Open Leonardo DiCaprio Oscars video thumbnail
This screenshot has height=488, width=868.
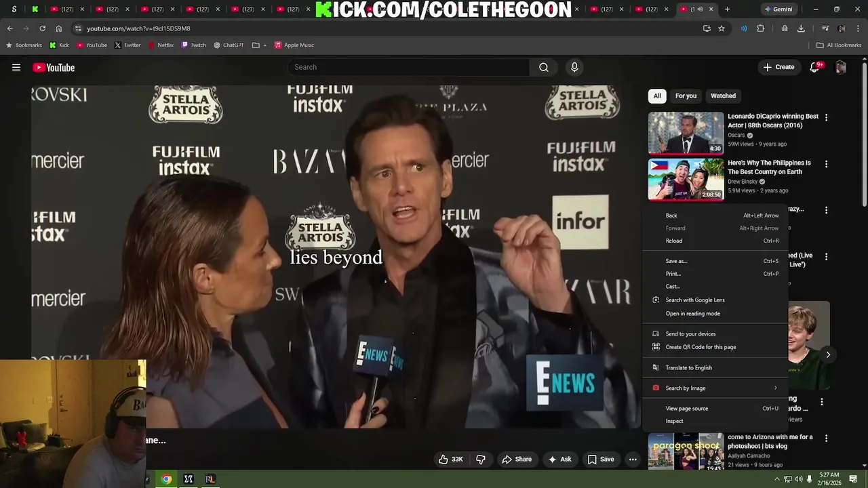tap(686, 133)
